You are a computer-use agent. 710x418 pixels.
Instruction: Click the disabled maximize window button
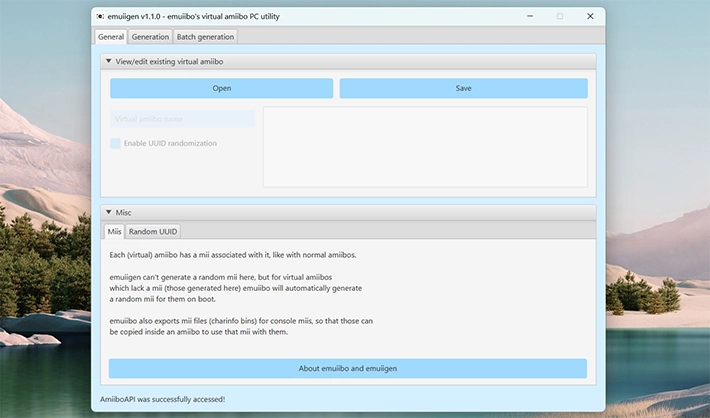coord(560,16)
